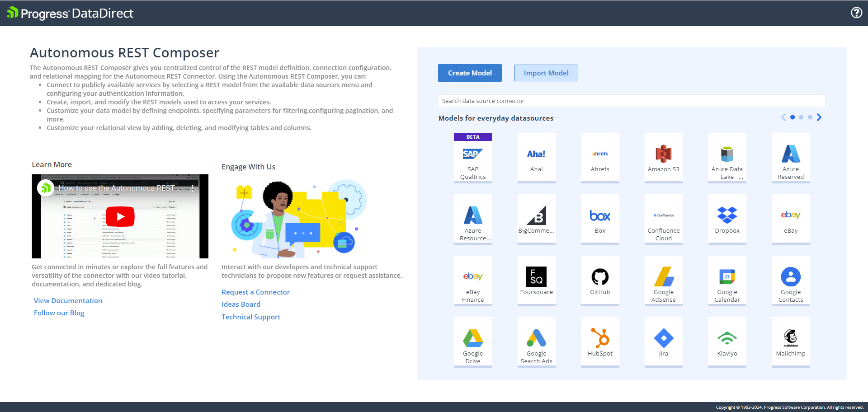This screenshot has width=868, height=412.
Task: Select the Azure Resource connector tile
Action: coord(473,219)
